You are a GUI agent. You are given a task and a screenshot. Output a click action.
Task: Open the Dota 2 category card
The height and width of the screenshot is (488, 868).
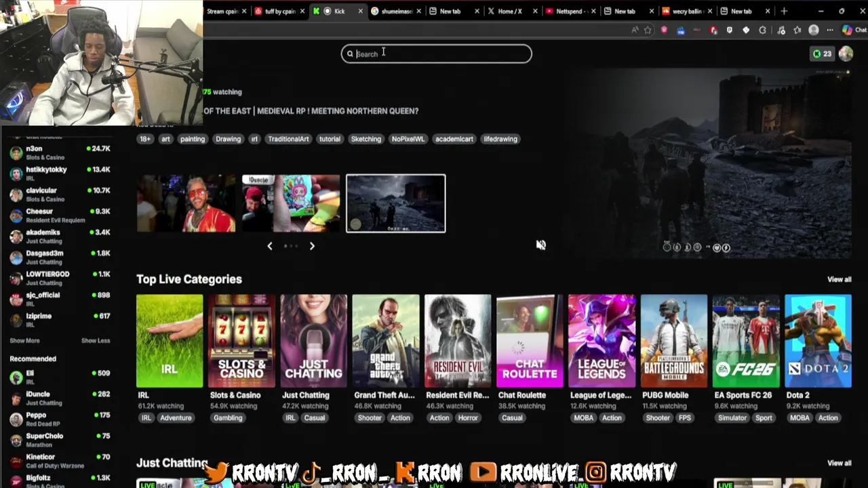point(818,341)
